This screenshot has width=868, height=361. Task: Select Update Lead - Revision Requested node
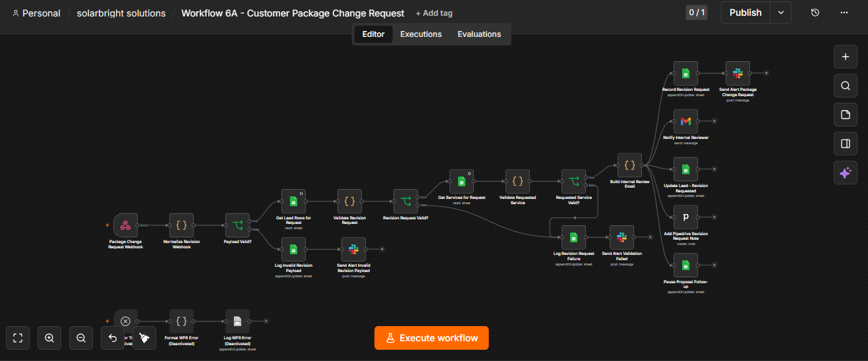[x=685, y=169]
